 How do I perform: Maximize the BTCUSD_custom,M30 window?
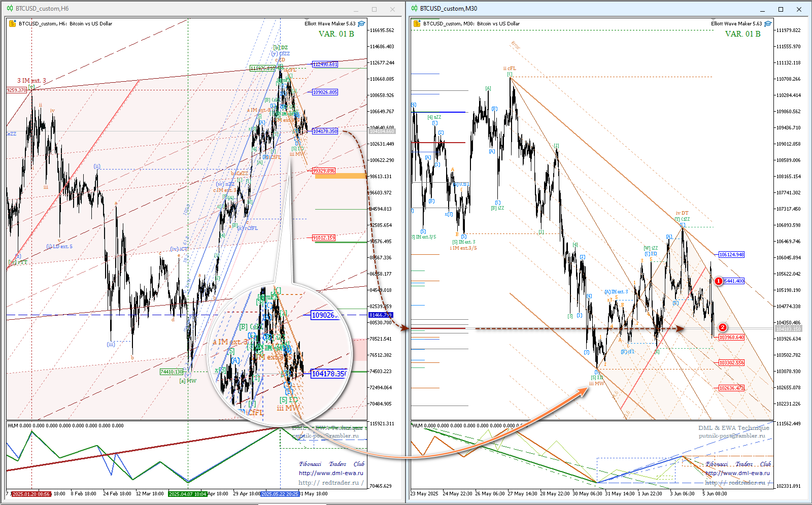[781, 9]
